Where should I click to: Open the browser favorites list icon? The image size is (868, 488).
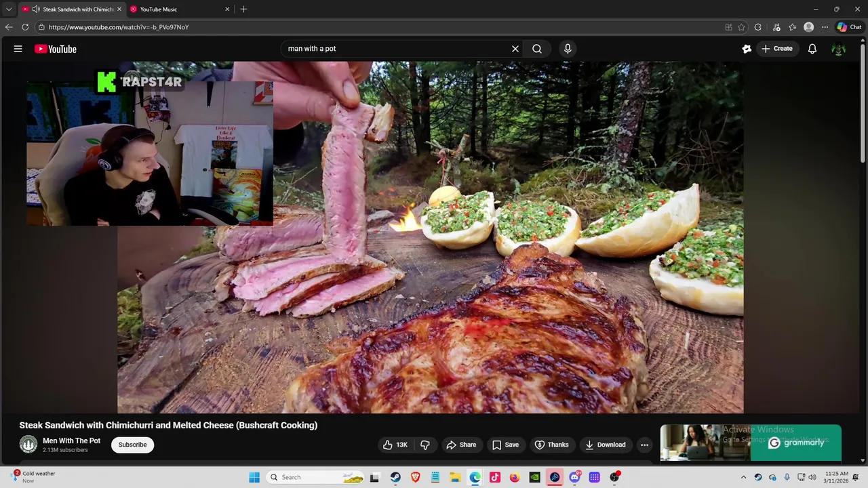pos(792,27)
